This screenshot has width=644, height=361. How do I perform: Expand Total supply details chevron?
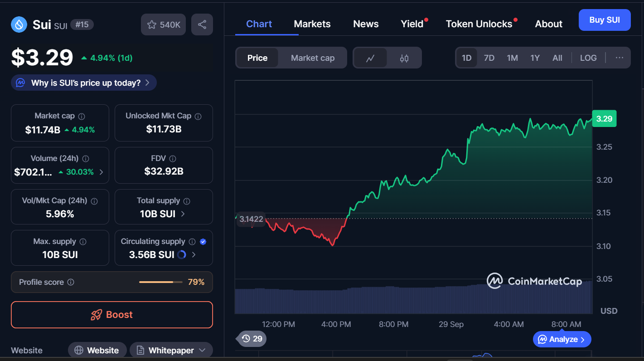click(183, 214)
